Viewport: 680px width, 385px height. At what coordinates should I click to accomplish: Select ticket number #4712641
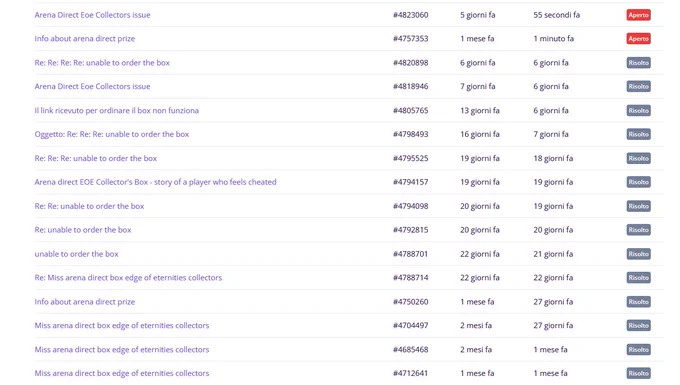point(411,373)
